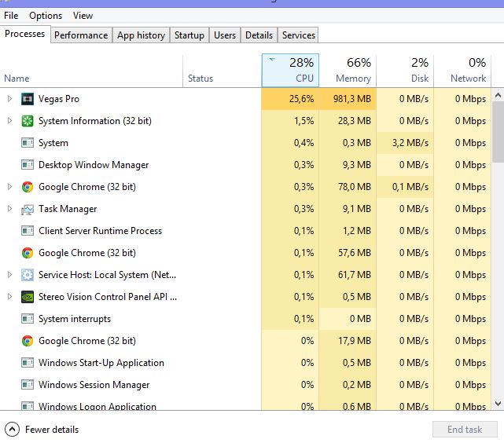The width and height of the screenshot is (504, 443).
Task: Click Client Server Runtime Process icon
Action: (x=28, y=231)
